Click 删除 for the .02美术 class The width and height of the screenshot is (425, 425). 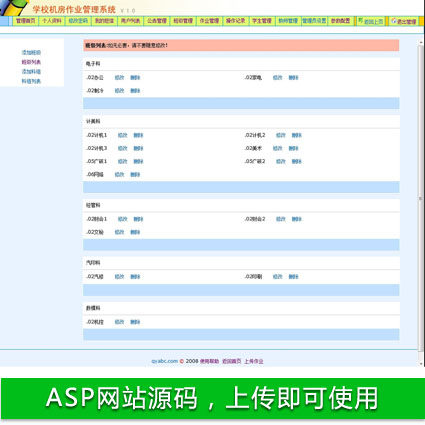tap(293, 148)
